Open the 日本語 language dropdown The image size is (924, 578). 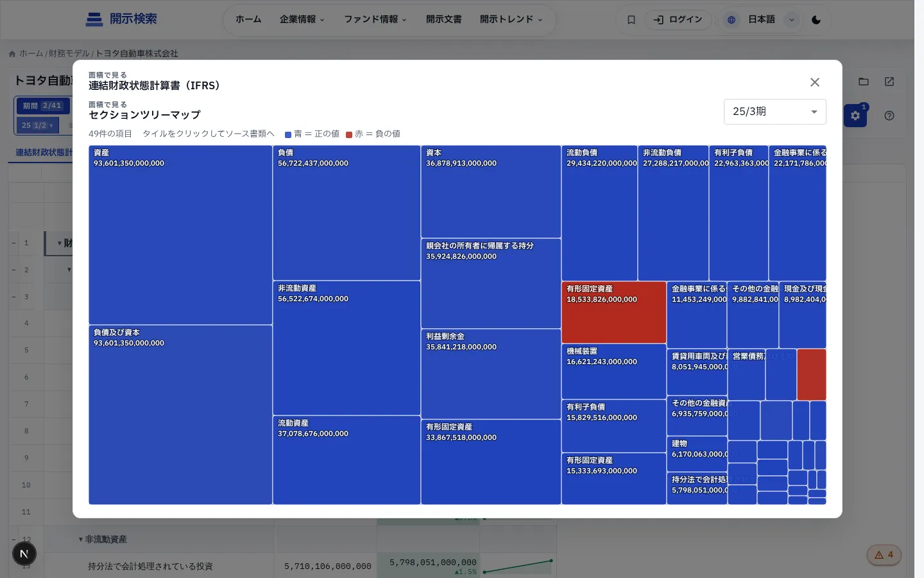tap(771, 20)
